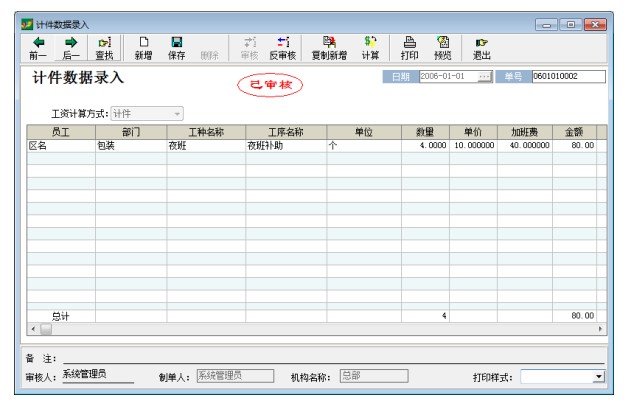
Task: Open date picker button beside 日期
Action: point(485,77)
